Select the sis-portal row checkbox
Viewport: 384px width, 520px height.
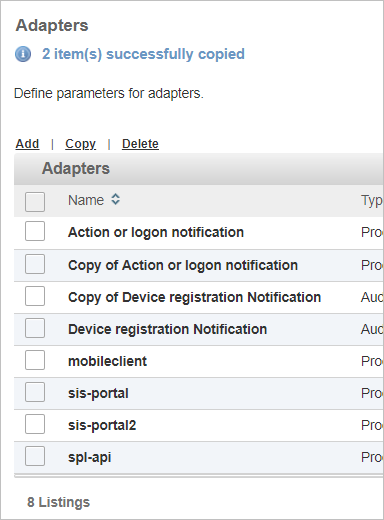coord(35,392)
